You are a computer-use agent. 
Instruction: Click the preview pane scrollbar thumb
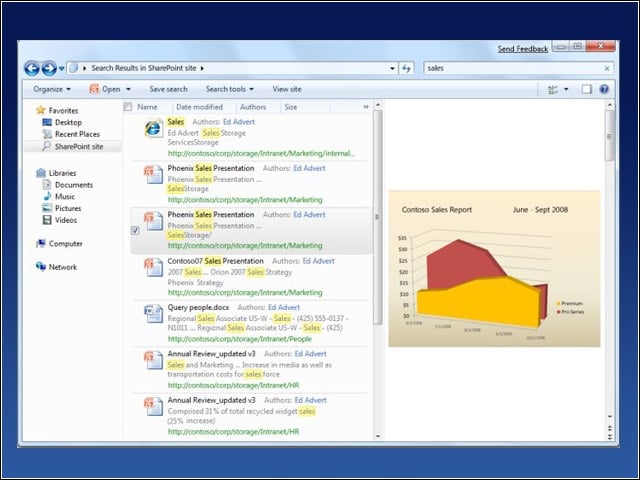coord(610,136)
